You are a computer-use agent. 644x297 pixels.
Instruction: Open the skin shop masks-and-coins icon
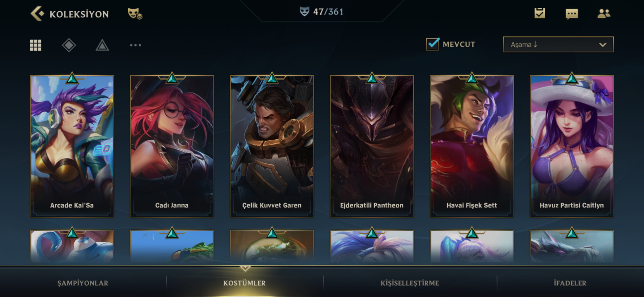(x=135, y=14)
